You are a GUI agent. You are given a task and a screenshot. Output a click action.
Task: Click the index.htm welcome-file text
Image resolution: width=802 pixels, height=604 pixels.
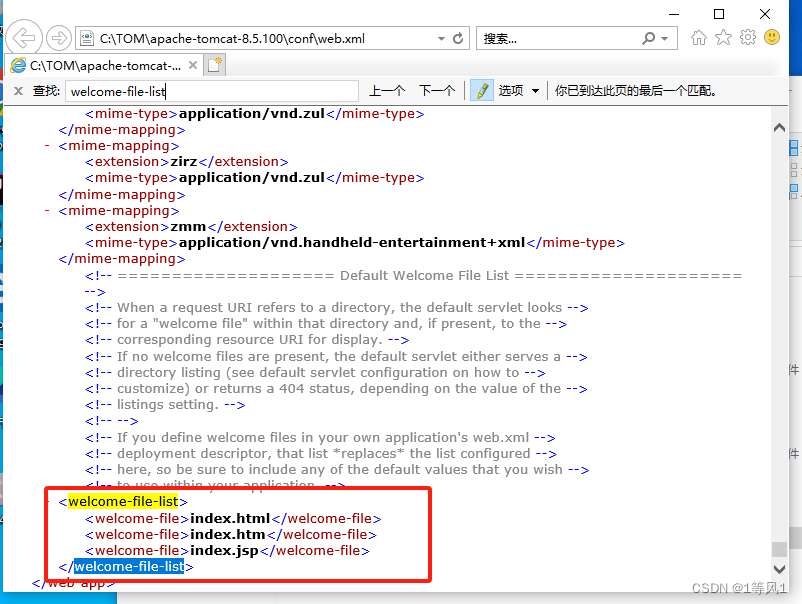[228, 534]
